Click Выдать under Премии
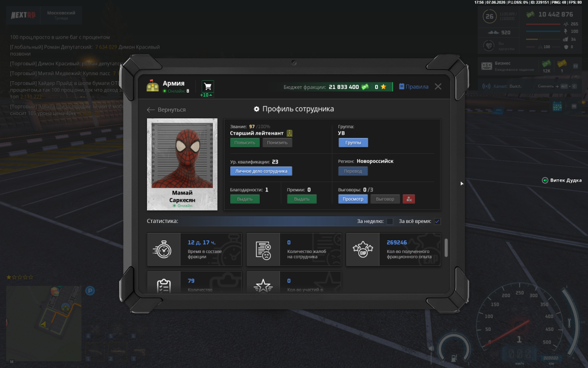 click(302, 199)
